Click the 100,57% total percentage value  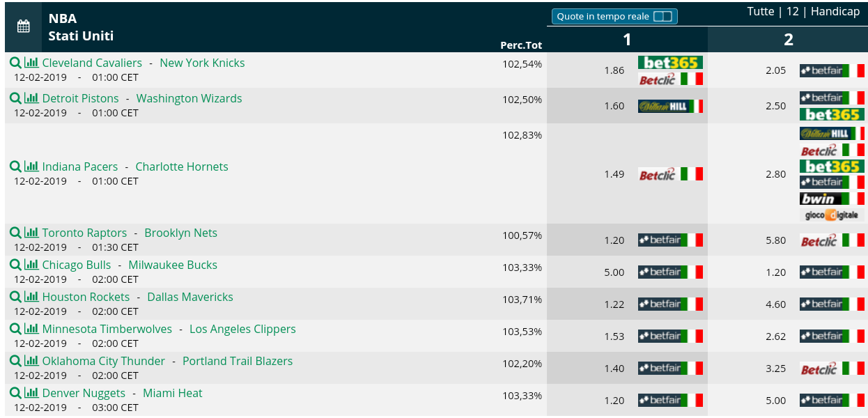coord(522,235)
